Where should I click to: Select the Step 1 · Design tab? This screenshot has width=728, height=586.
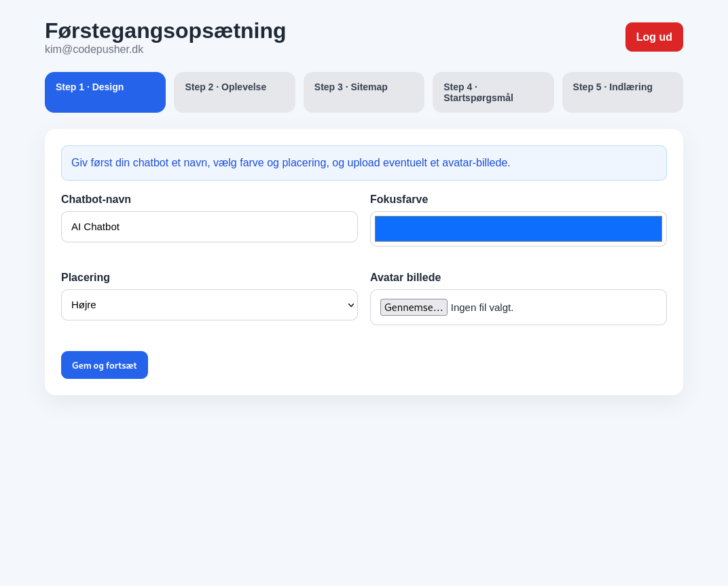pos(105,92)
